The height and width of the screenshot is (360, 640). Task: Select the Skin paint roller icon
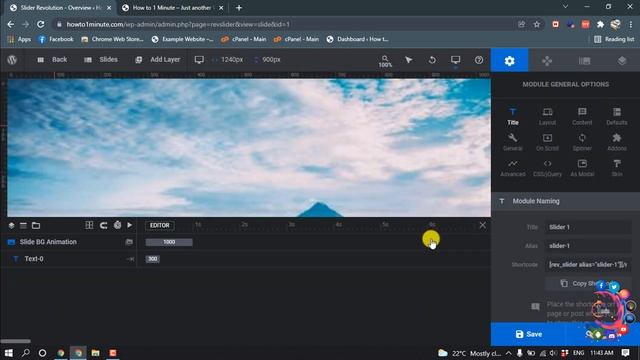[x=617, y=168]
